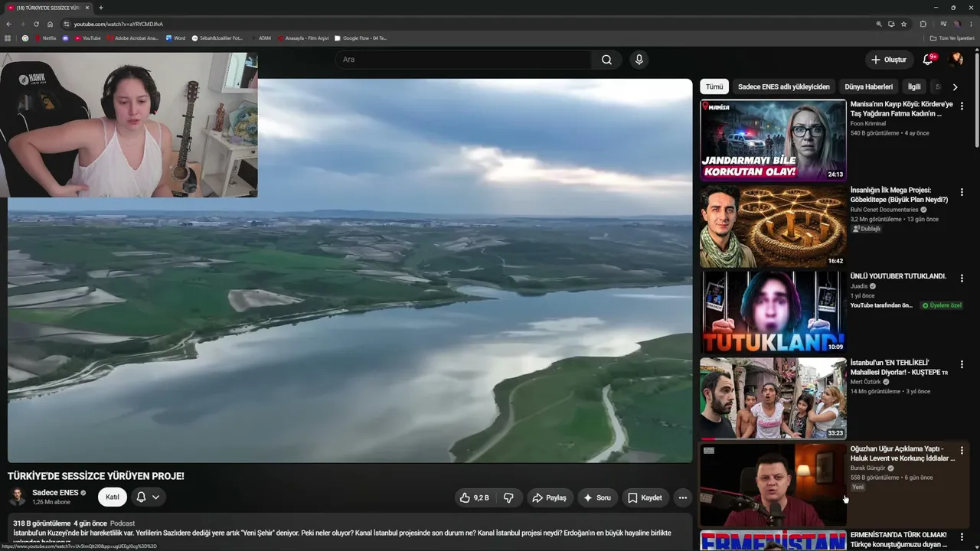The image size is (980, 551).
Task: Click the browser address bar URL
Action: 118,24
